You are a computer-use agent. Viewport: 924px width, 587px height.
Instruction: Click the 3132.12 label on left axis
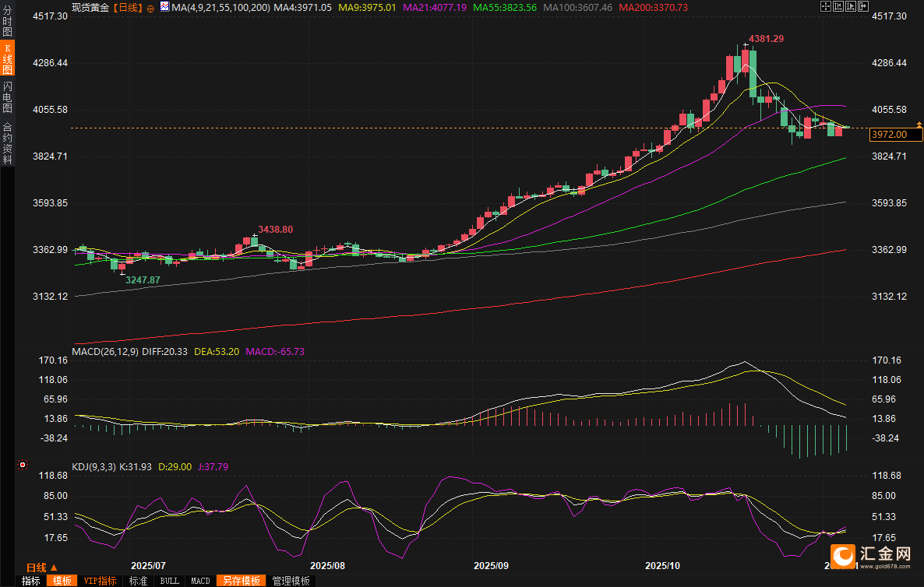click(50, 297)
